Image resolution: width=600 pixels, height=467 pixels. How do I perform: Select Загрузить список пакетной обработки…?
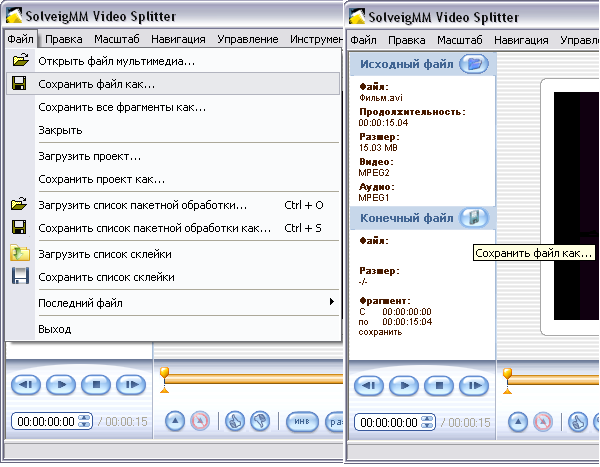tap(173, 205)
